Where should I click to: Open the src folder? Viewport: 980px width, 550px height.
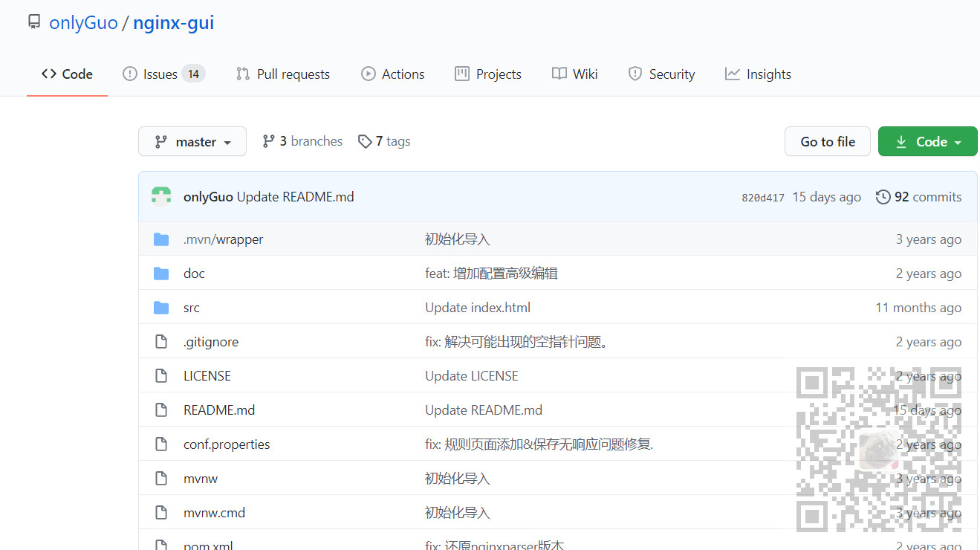(192, 308)
